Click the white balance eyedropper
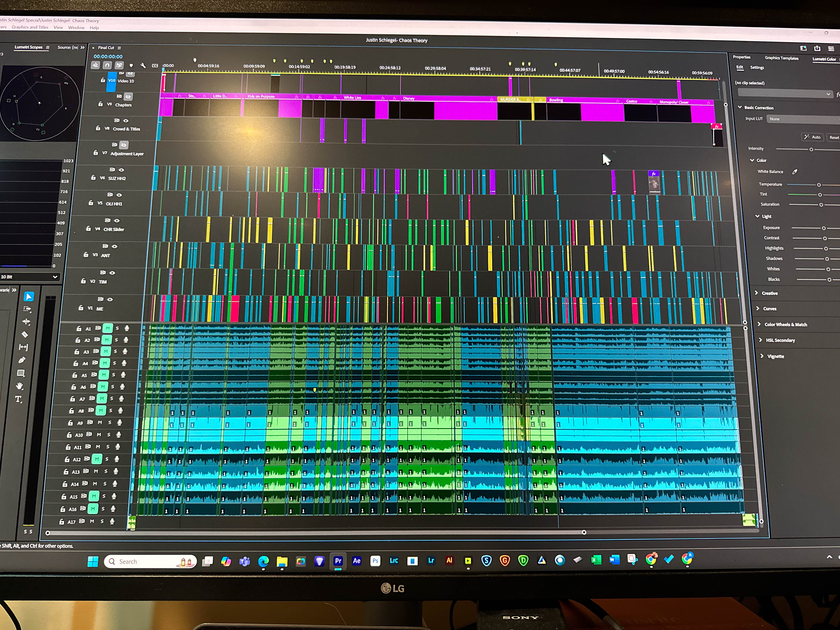 pos(794,172)
